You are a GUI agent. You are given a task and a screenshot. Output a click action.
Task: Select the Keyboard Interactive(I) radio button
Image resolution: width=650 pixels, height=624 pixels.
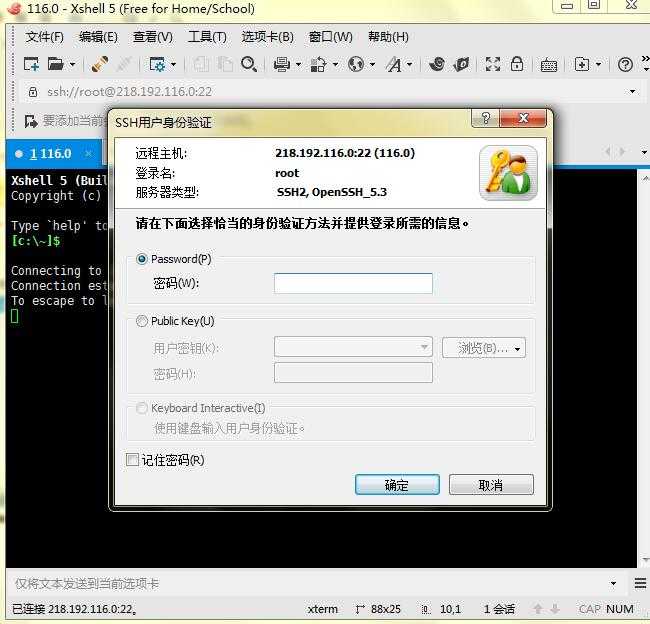(142, 408)
